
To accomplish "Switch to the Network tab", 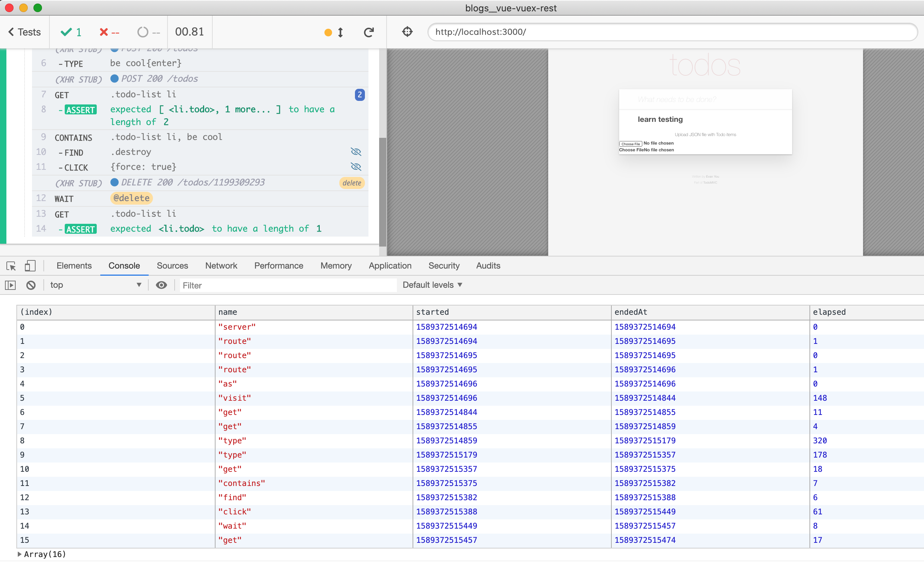I will pos(221,266).
